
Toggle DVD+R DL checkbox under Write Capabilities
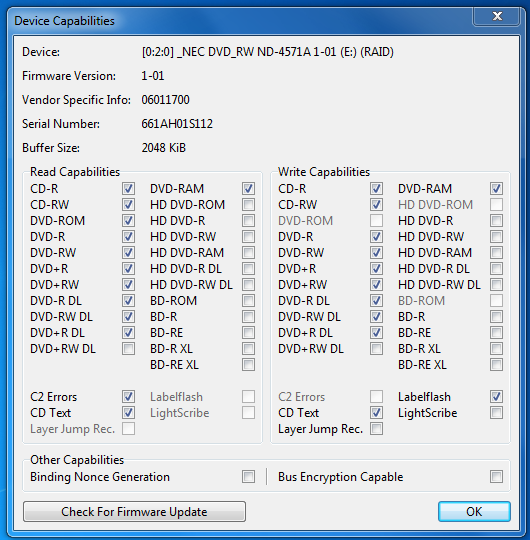coord(376,333)
